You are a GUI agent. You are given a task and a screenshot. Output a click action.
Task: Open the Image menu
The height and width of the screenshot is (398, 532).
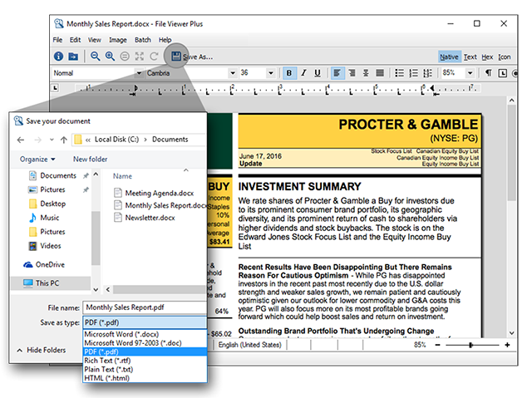(118, 40)
